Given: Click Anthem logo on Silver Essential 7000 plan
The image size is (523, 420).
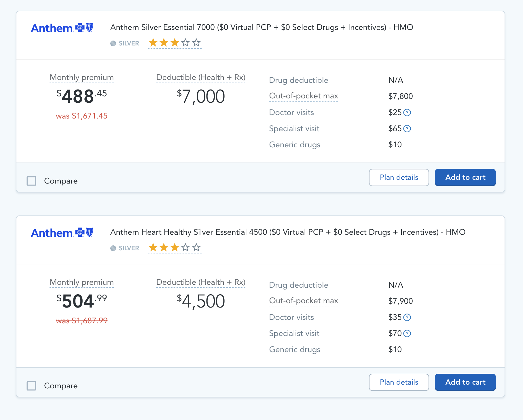Looking at the screenshot, I should coord(62,28).
